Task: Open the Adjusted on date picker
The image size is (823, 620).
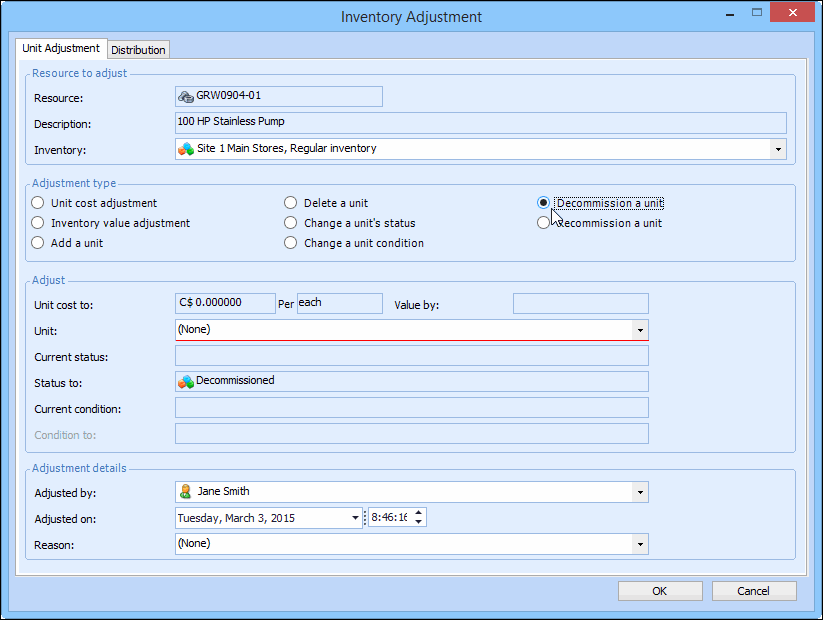Action: pos(355,518)
